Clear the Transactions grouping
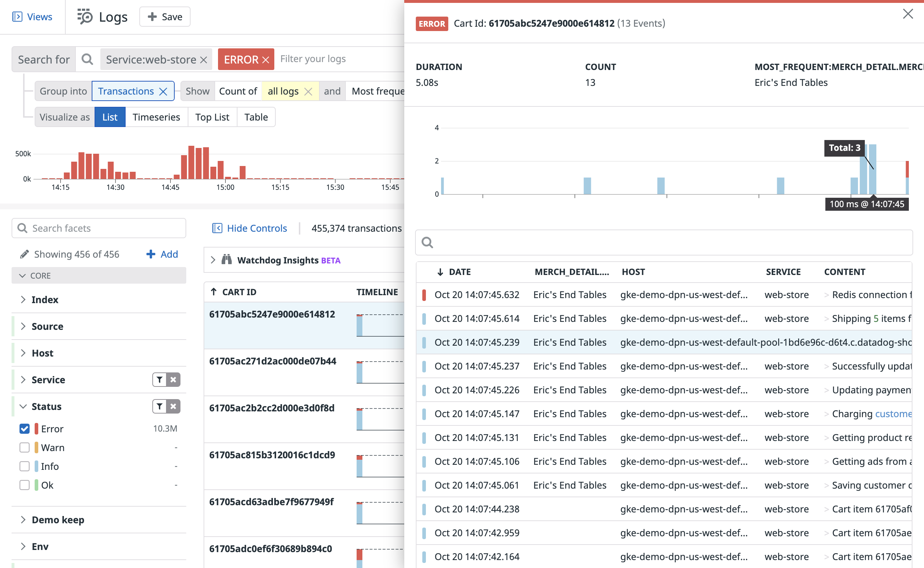924x568 pixels. (163, 92)
